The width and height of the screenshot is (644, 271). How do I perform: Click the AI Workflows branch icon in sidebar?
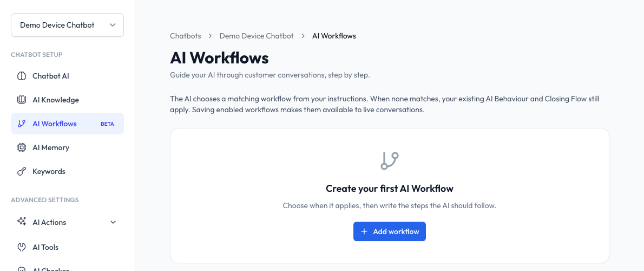click(21, 124)
